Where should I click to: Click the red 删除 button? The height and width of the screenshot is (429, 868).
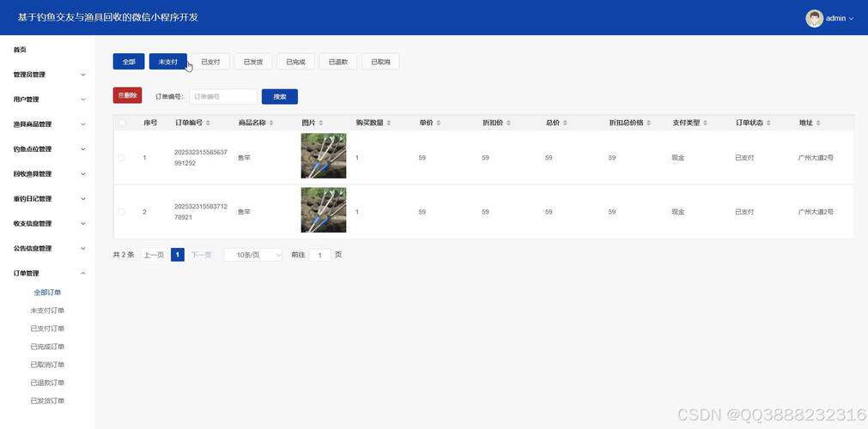pos(127,95)
